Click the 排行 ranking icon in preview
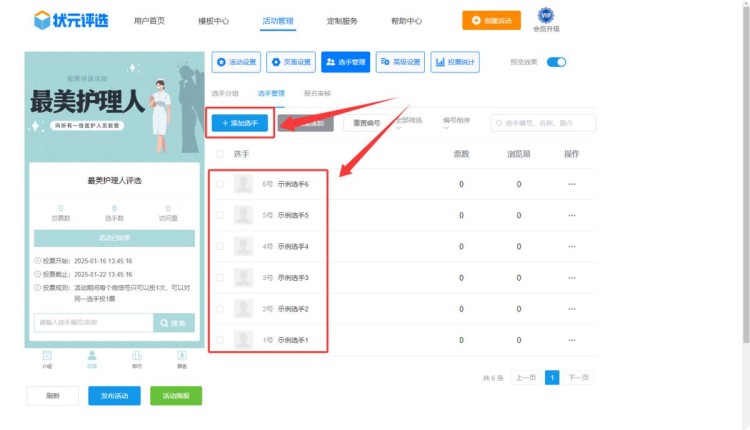 pyautogui.click(x=137, y=357)
